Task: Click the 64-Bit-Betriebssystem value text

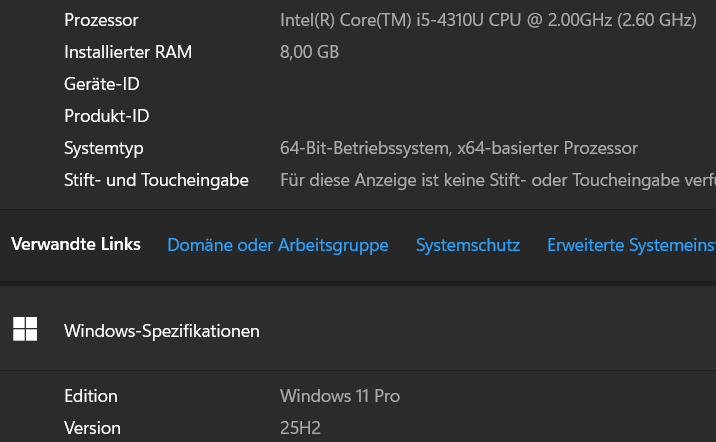Action: pos(458,148)
